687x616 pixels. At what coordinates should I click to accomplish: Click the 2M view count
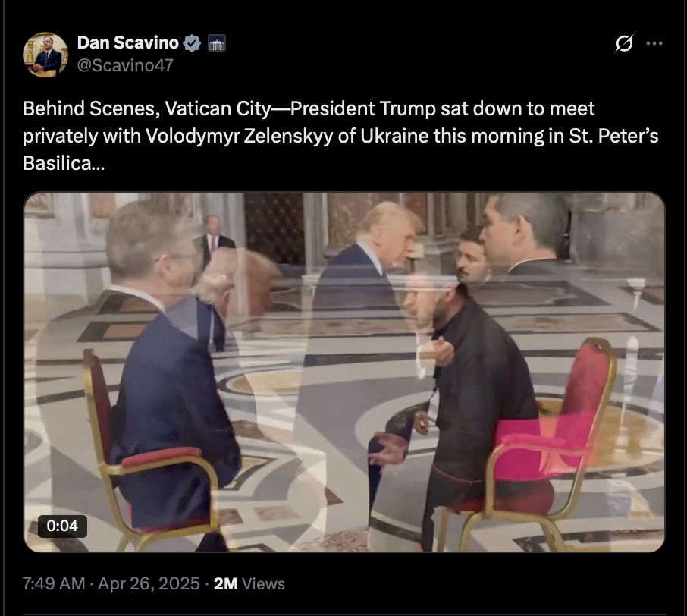225,584
